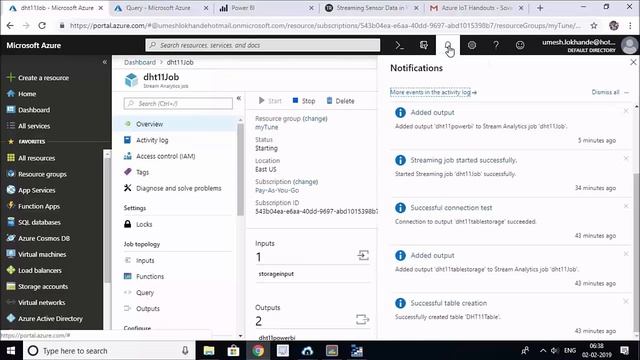Open the help question mark icon
This screenshot has height=360, width=640.
496,45
